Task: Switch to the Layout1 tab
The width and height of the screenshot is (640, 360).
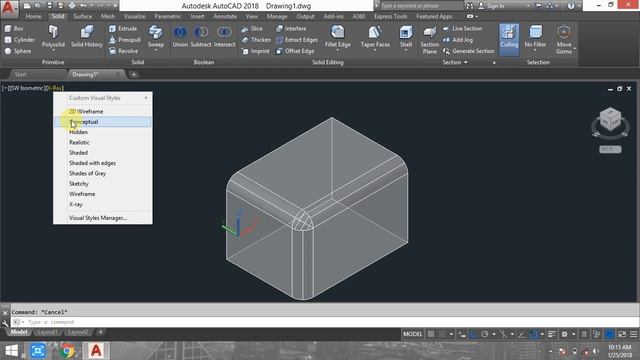Action: point(47,332)
